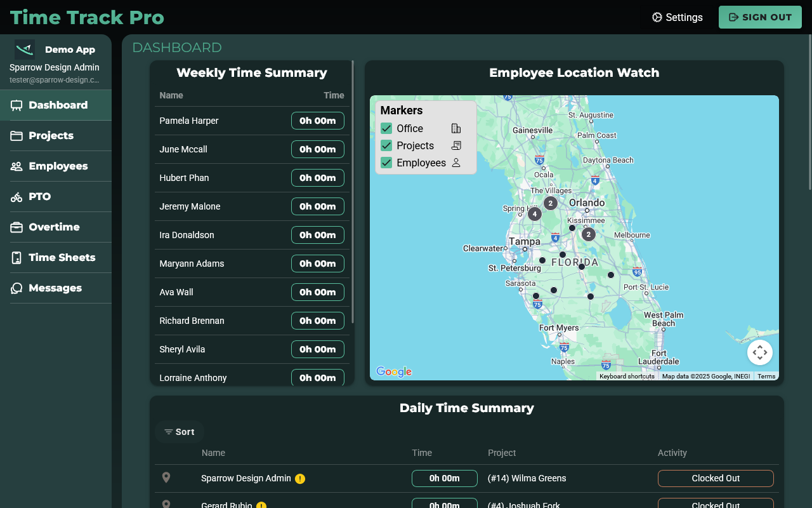Open the Dashboard menu item
This screenshot has width=812, height=508.
coord(56,105)
